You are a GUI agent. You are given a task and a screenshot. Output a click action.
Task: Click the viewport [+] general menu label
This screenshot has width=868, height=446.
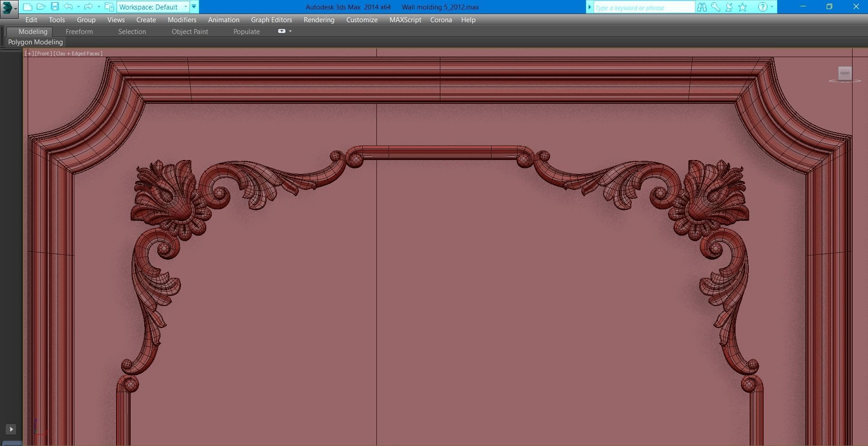pyautogui.click(x=29, y=53)
